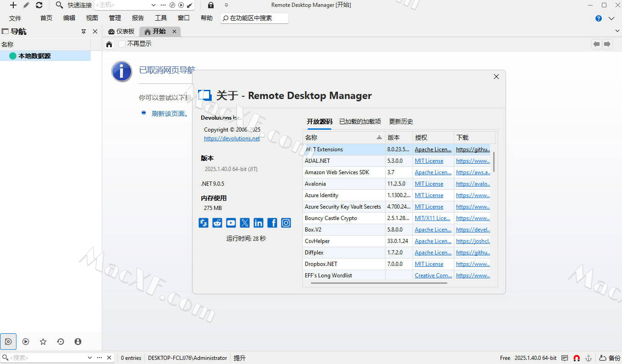
Task: Click the quick connect ellipsis options
Action: click(163, 5)
